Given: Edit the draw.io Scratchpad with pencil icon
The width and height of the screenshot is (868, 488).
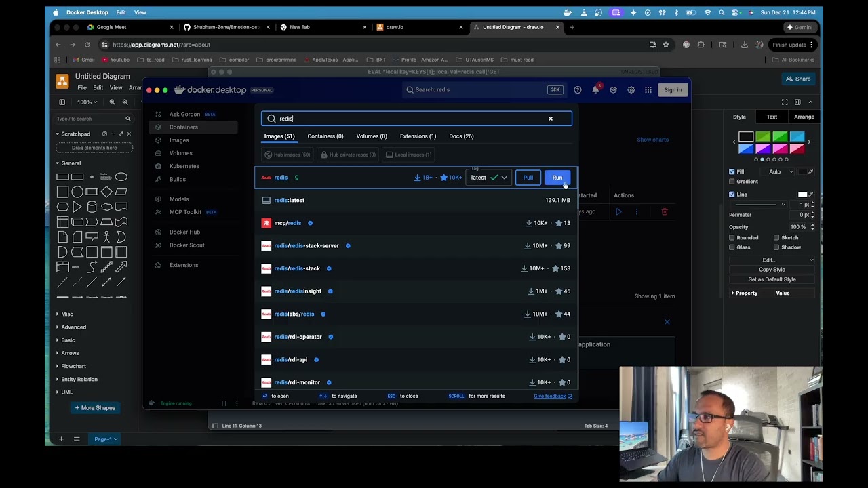Looking at the screenshot, I should pyautogui.click(x=121, y=134).
